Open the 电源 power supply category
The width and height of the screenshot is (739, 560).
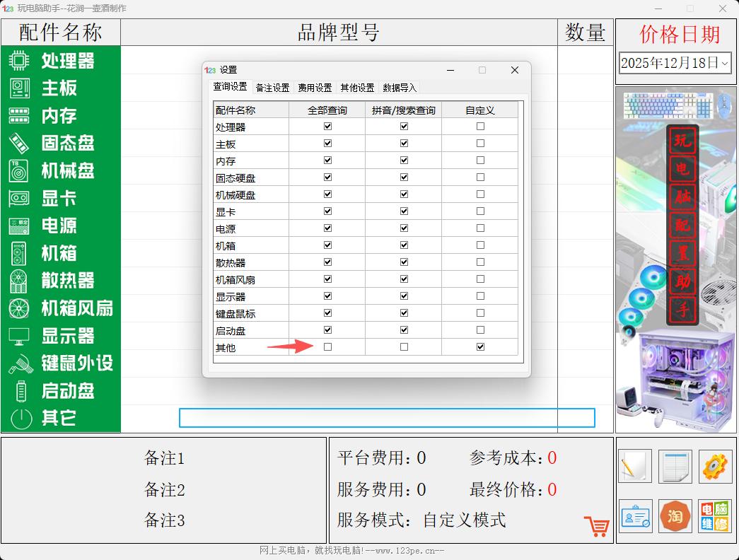(21, 226)
